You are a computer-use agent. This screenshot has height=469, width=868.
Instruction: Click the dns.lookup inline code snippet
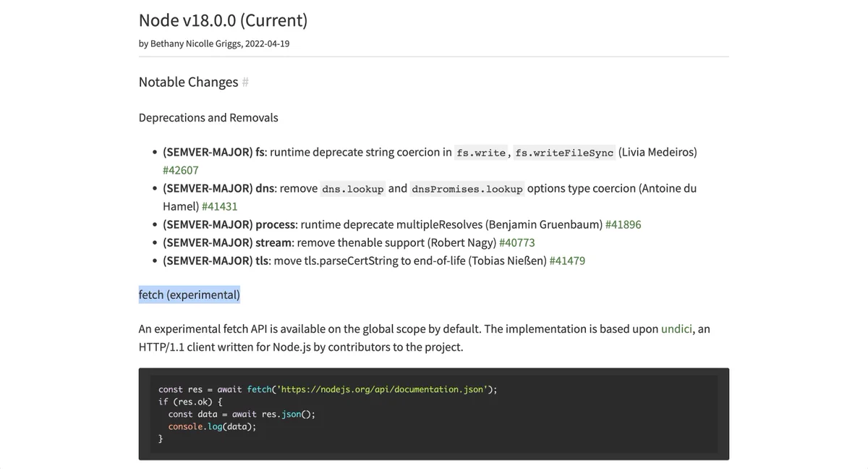(353, 188)
